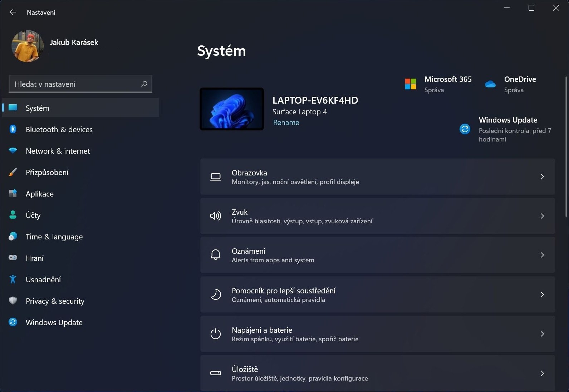Click the Účty person icon
The image size is (569, 392).
pyautogui.click(x=13, y=215)
